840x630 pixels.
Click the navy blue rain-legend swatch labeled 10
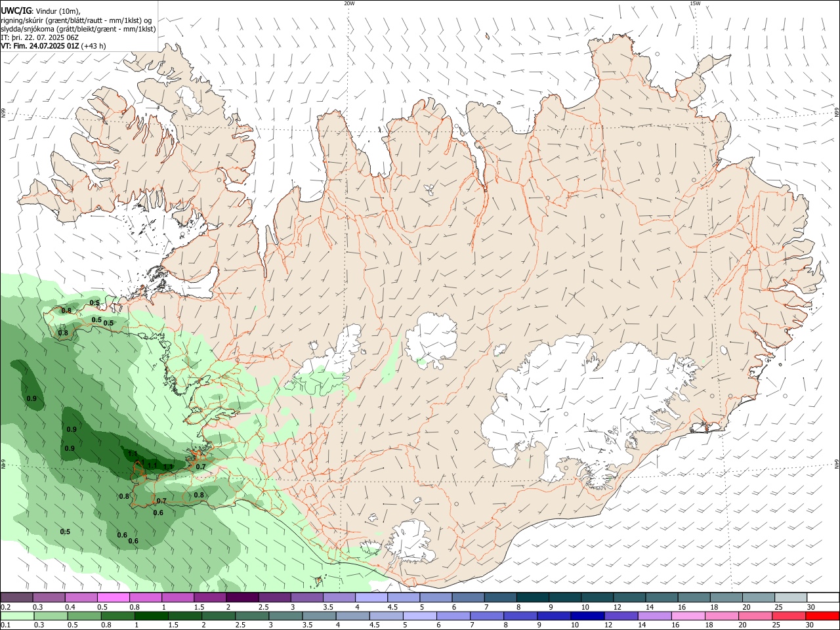pos(587,616)
